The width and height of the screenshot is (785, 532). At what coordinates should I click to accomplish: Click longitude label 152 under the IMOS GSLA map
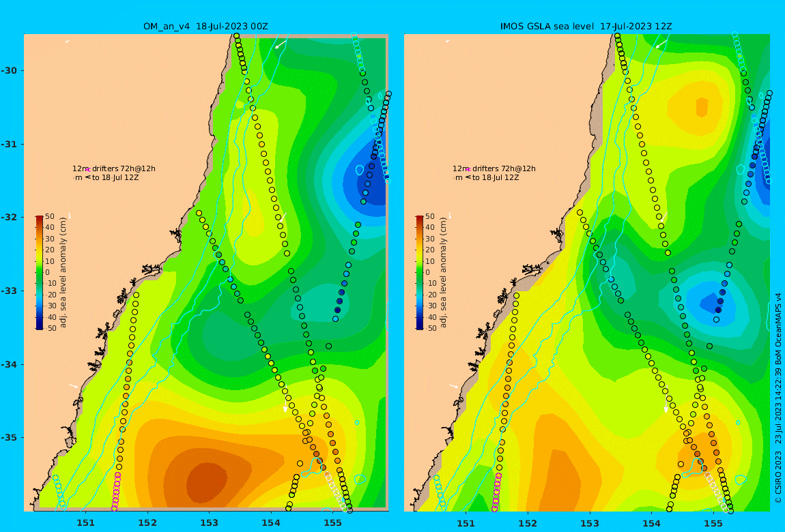pos(528,524)
